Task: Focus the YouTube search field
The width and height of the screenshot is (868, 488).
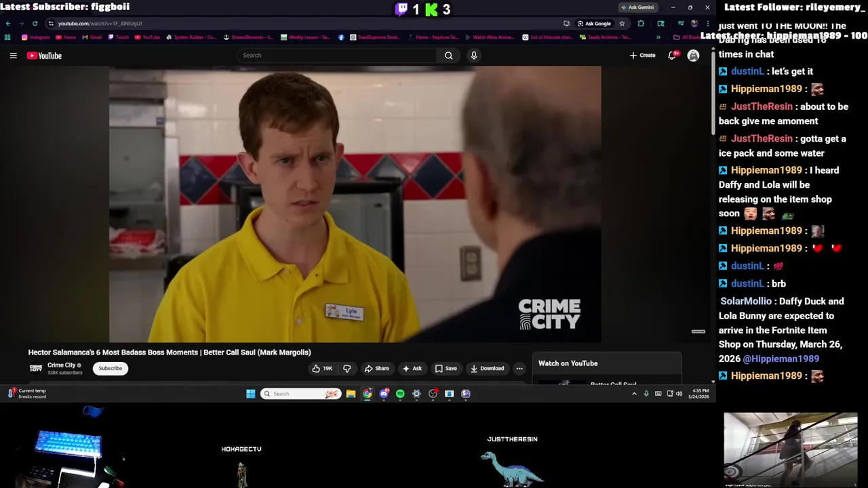Action: (337, 56)
